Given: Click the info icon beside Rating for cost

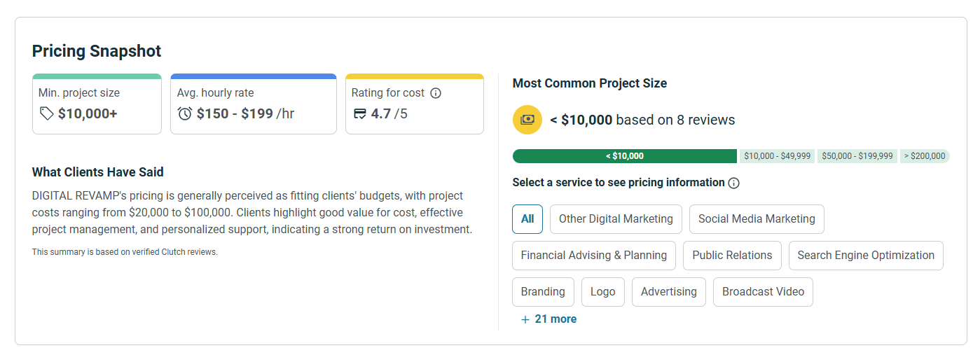Looking at the screenshot, I should (436, 93).
